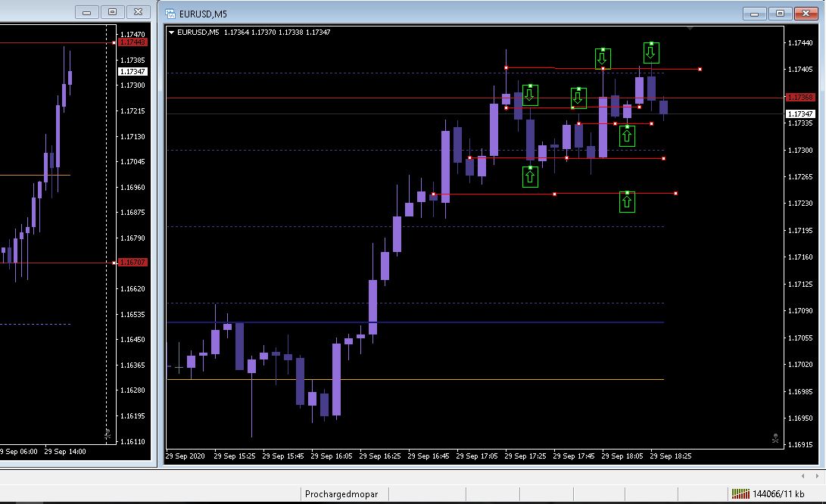Close the EURUSD,M5 chart window
826x504 pixels.
coord(806,13)
